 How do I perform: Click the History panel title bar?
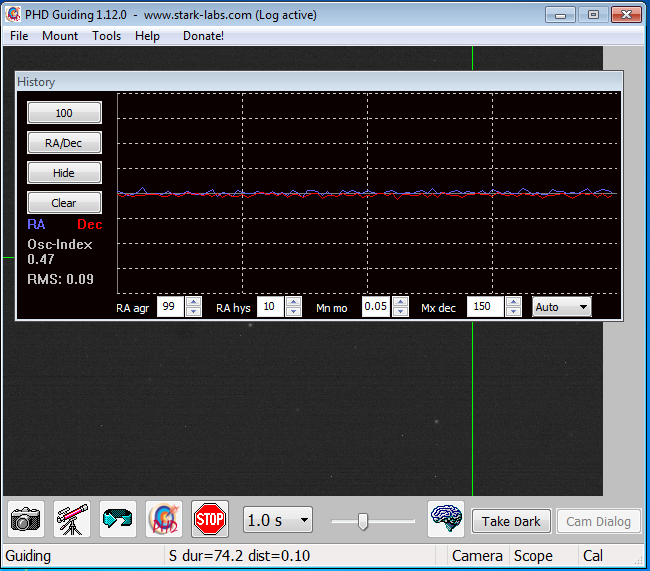click(319, 82)
